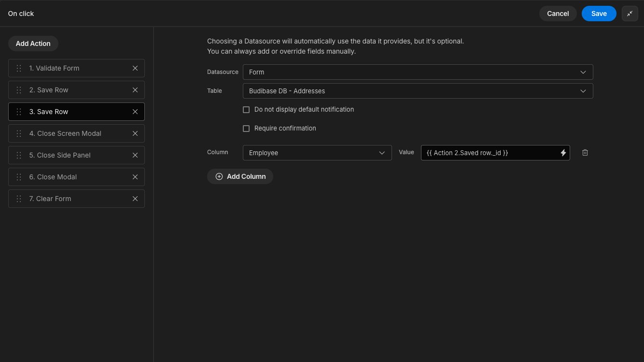
Task: Open bindings via lightning bolt icon
Action: pos(563,153)
